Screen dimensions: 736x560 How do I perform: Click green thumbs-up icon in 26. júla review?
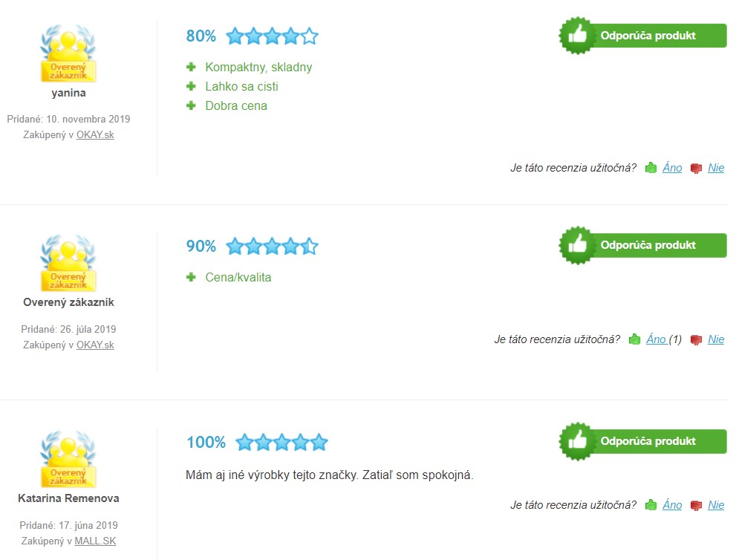(x=634, y=339)
